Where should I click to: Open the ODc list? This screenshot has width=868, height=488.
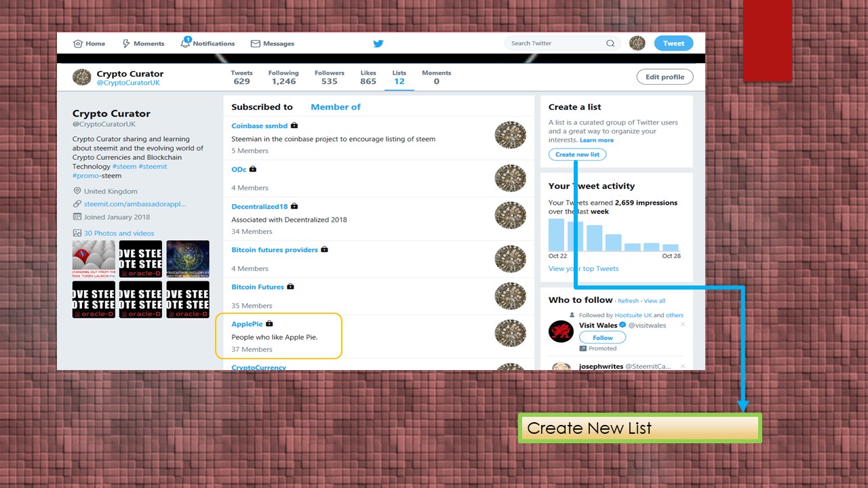tap(239, 169)
